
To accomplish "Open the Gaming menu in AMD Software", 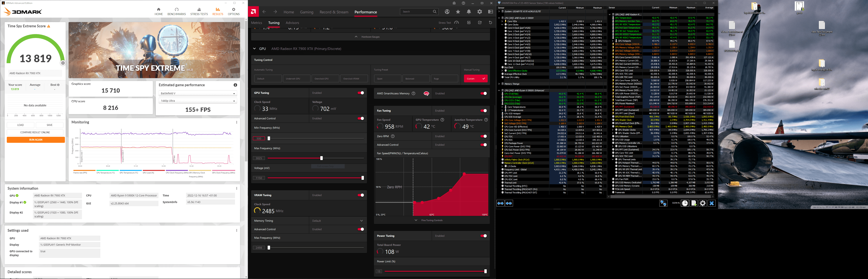I will [x=306, y=12].
